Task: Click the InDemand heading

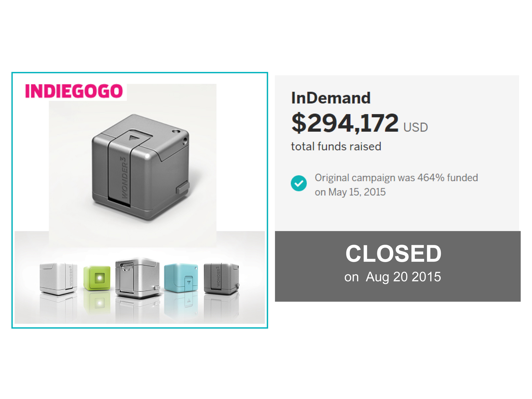Action: pos(331,98)
